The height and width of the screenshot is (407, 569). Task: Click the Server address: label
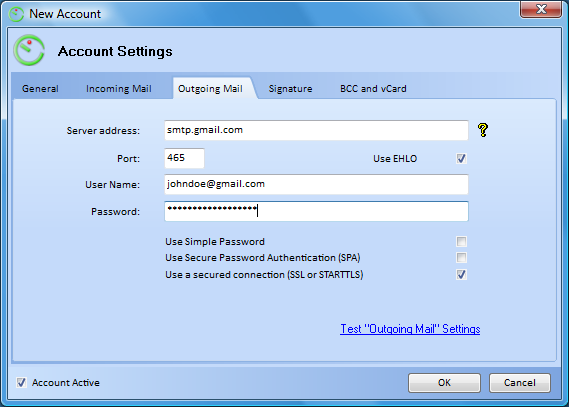click(x=103, y=131)
